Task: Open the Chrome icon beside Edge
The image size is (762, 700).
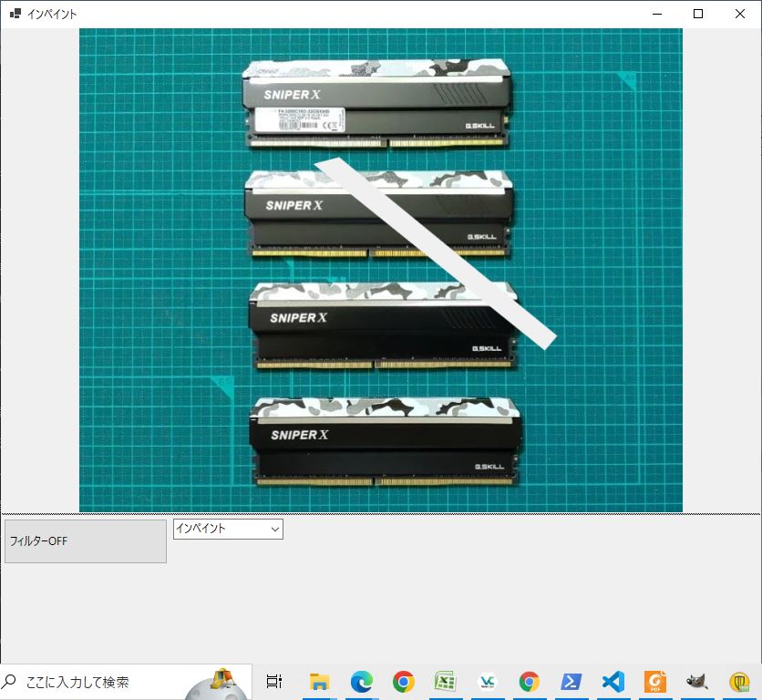Action: pyautogui.click(x=404, y=682)
